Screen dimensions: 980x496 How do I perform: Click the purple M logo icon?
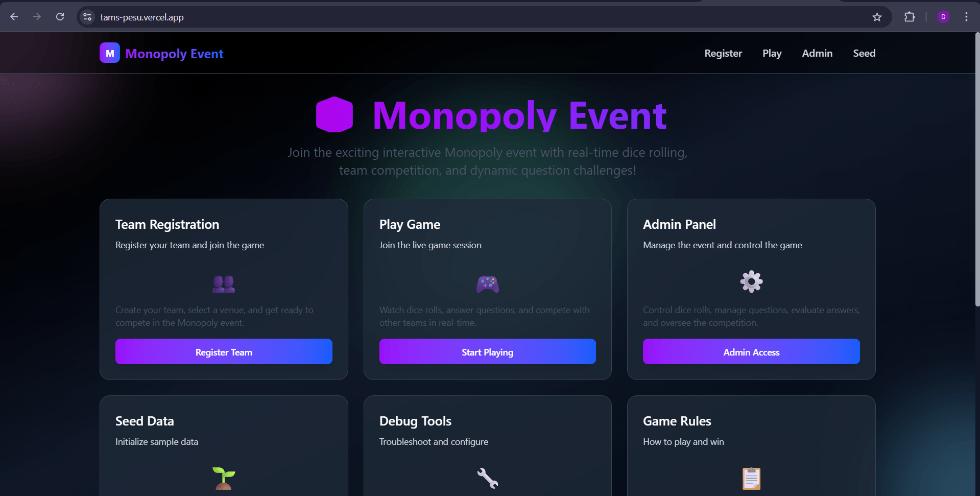(x=110, y=53)
